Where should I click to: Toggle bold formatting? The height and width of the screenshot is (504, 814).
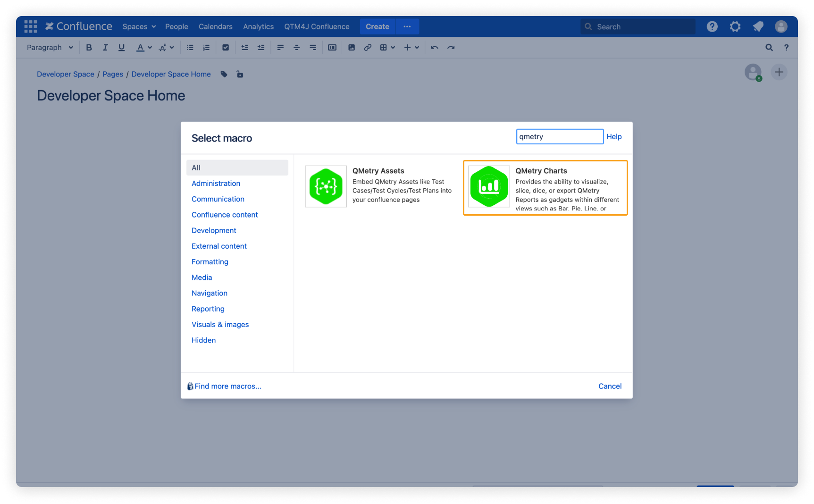[x=89, y=47]
